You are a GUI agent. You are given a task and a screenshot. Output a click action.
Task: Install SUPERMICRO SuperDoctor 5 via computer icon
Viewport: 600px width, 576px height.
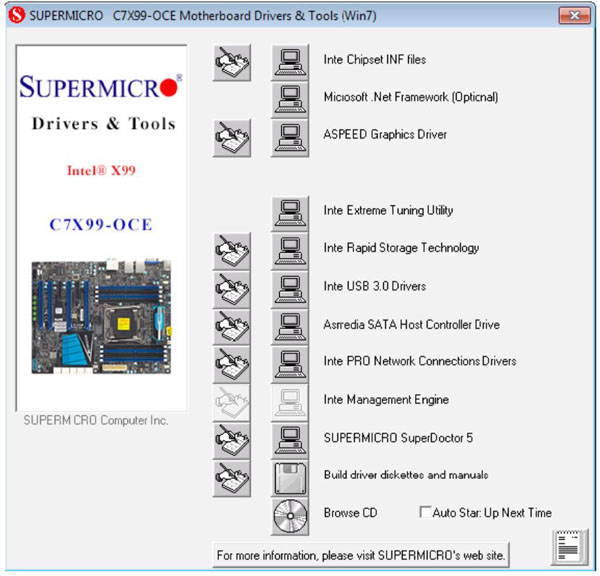coord(290,441)
